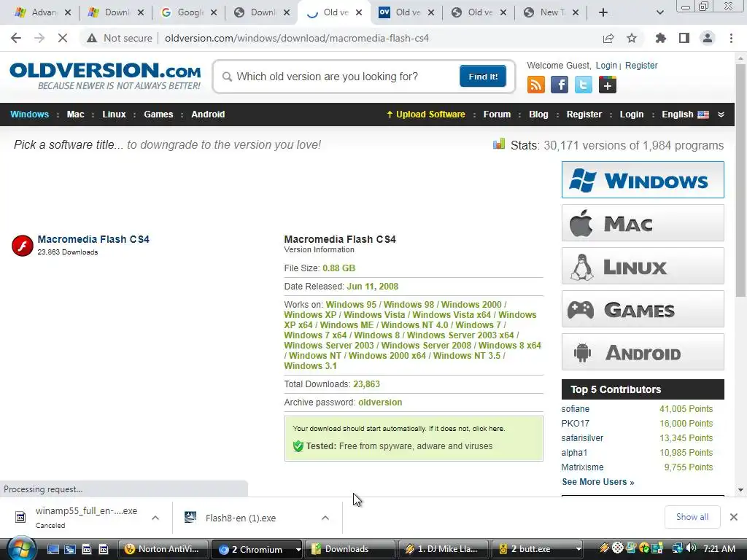Open Games in the site navigation
Image resolution: width=747 pixels, height=560 pixels.
click(x=158, y=114)
